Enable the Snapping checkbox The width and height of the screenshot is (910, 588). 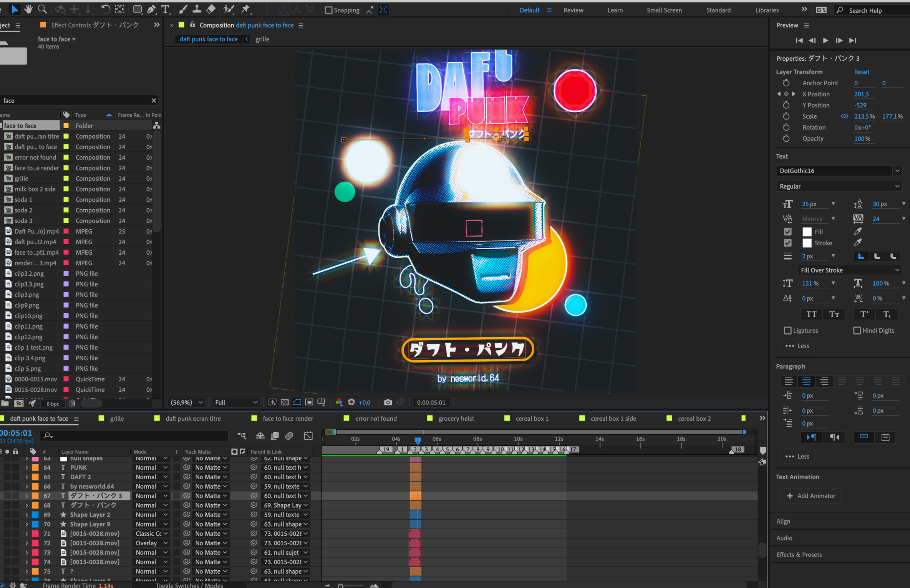click(x=328, y=10)
